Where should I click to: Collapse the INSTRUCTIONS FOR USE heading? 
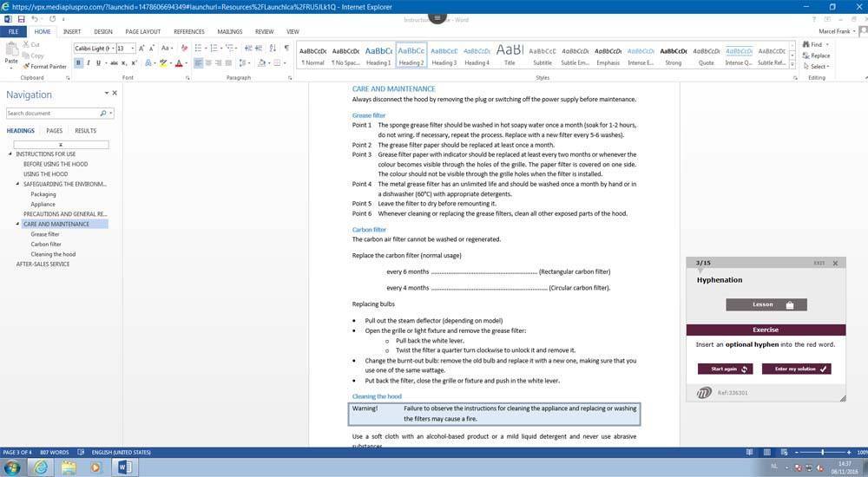[x=10, y=154]
